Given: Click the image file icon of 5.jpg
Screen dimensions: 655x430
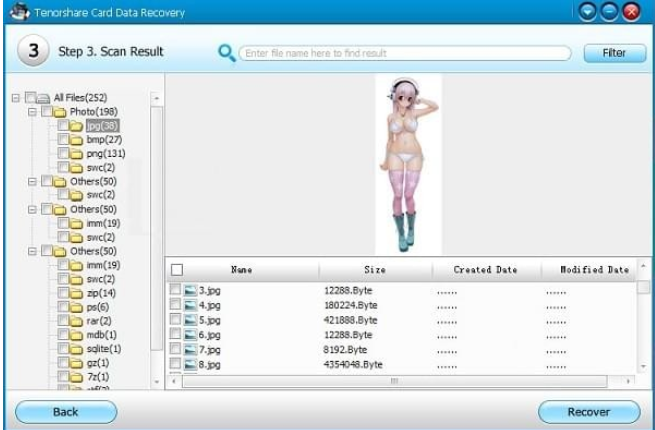Looking at the screenshot, I should 190,320.
